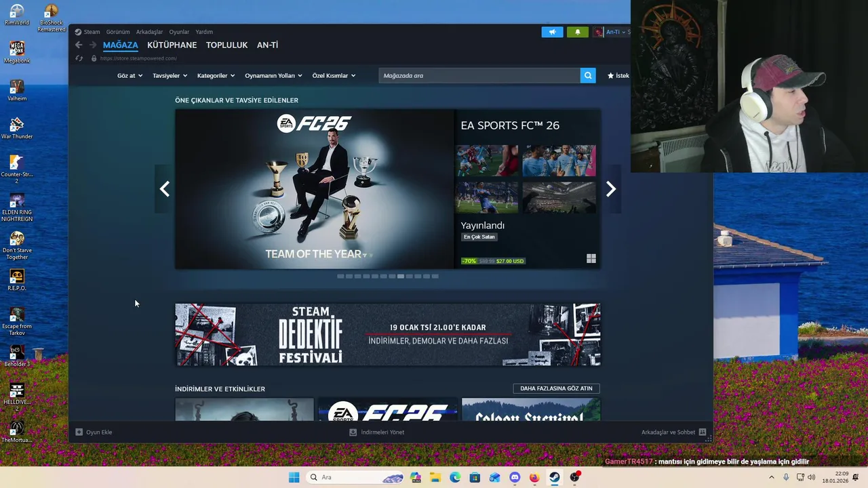This screenshot has height=488, width=868.
Task: Open ELDEN RING NIGHTREIGN desktop shortcut
Action: click(17, 207)
